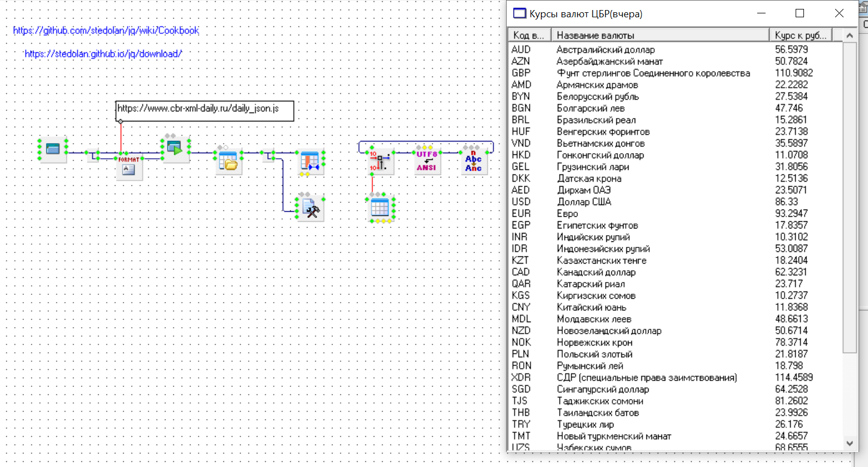Select the window form node icon

[x=53, y=149]
